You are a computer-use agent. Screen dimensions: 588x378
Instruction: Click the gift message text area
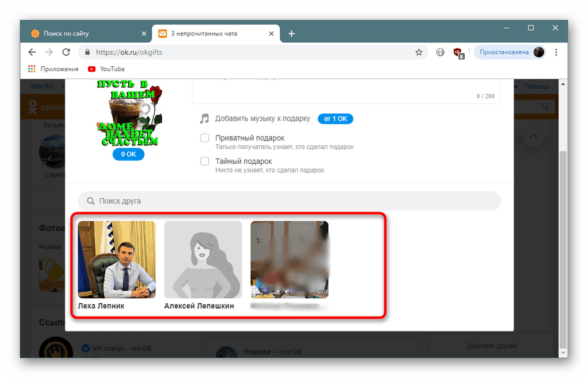point(346,91)
